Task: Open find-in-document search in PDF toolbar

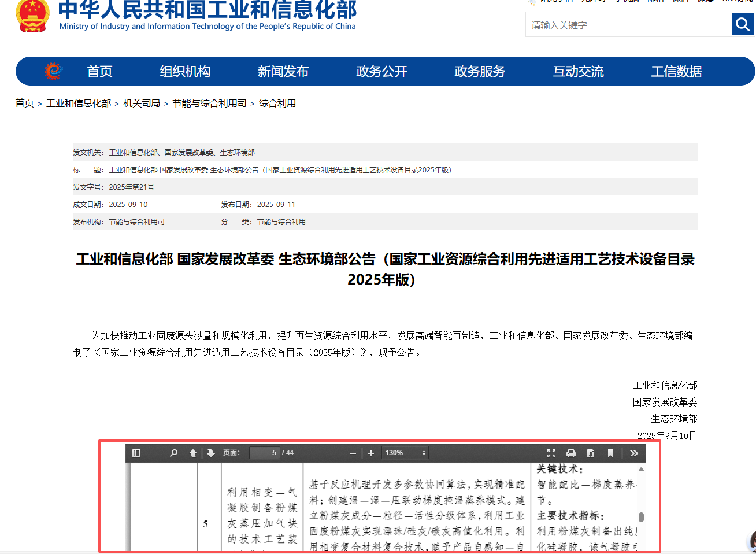Action: 173,453
